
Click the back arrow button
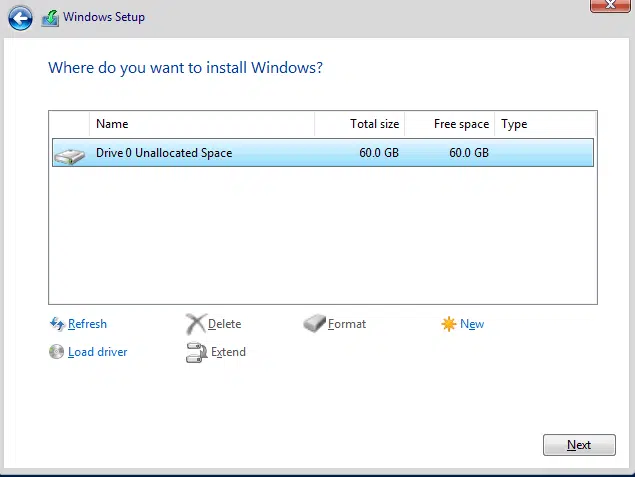point(20,17)
